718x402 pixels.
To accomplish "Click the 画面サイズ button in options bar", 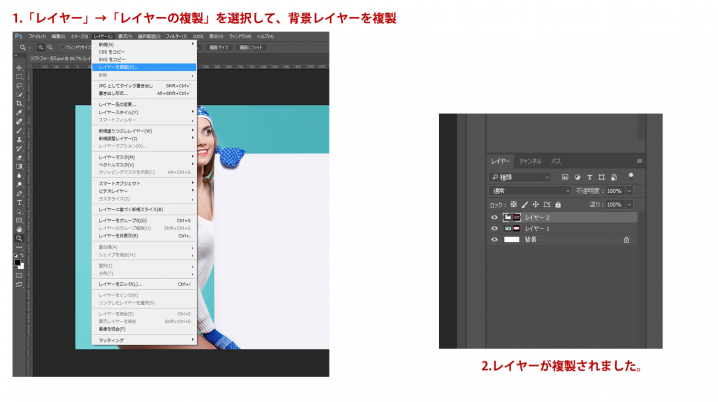I will [219, 47].
